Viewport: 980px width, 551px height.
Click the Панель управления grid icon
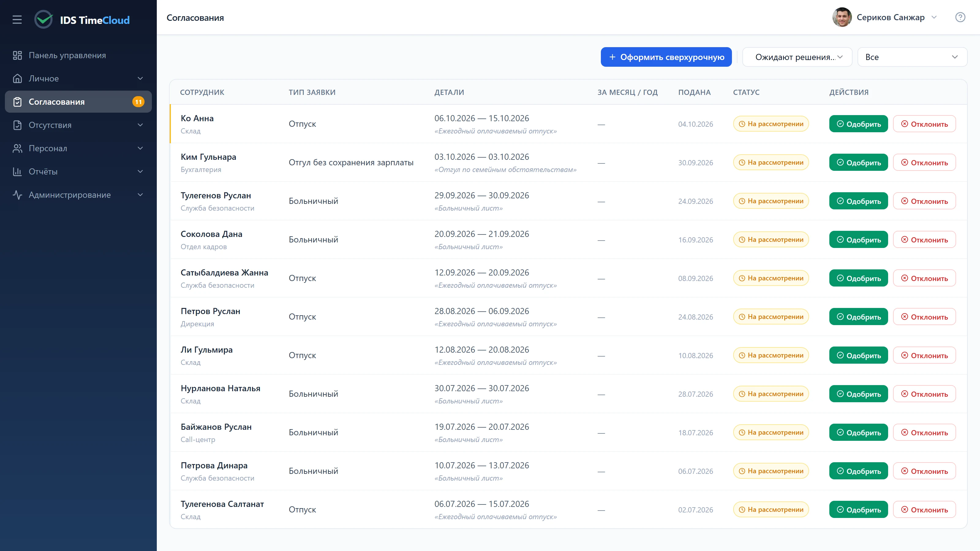coord(17,55)
